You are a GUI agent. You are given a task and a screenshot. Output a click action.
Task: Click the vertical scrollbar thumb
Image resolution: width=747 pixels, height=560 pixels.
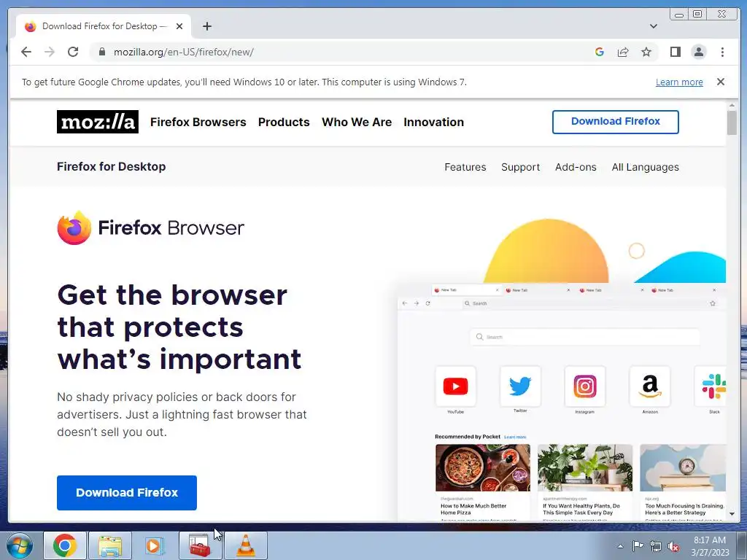732,122
